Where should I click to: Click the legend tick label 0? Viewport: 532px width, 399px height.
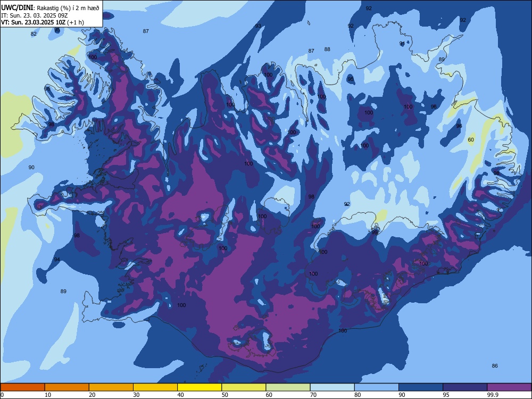pos(2,395)
